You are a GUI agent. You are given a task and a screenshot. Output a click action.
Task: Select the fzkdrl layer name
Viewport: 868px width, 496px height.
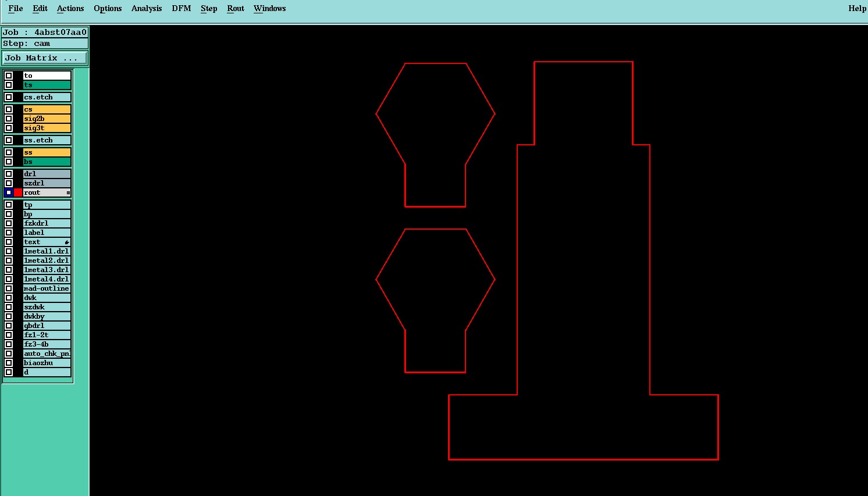pyautogui.click(x=47, y=223)
